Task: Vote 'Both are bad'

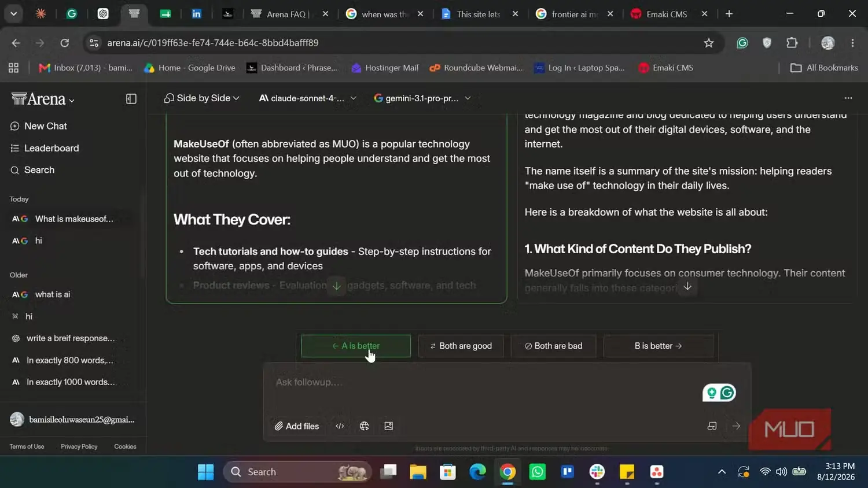Action: coord(553,346)
